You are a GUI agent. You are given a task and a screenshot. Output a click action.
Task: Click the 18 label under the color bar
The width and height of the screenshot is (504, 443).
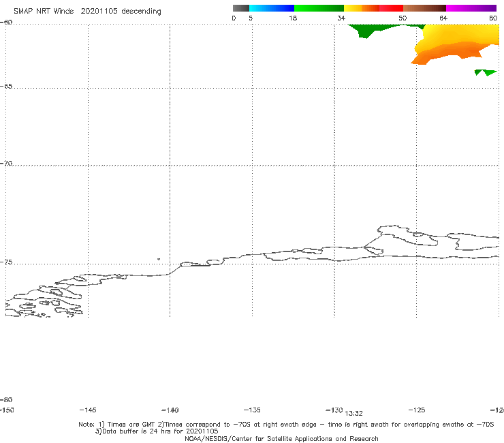[x=292, y=18]
